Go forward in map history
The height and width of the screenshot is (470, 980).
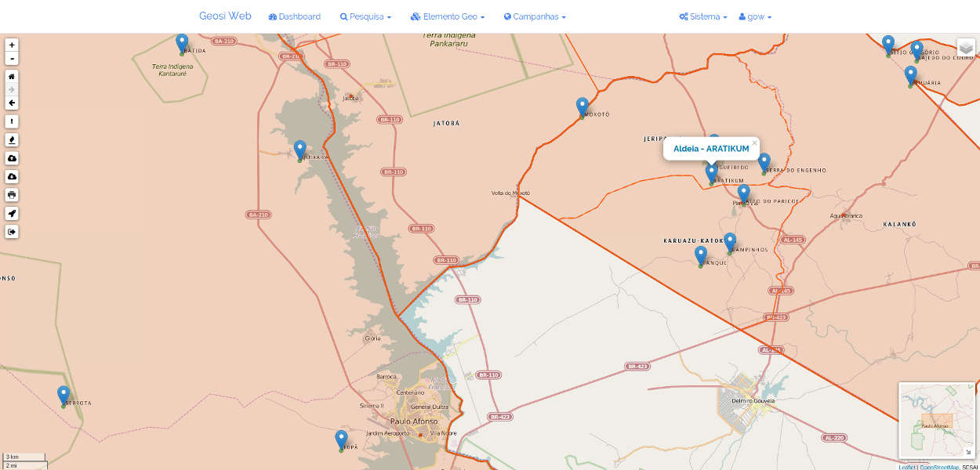pyautogui.click(x=12, y=90)
